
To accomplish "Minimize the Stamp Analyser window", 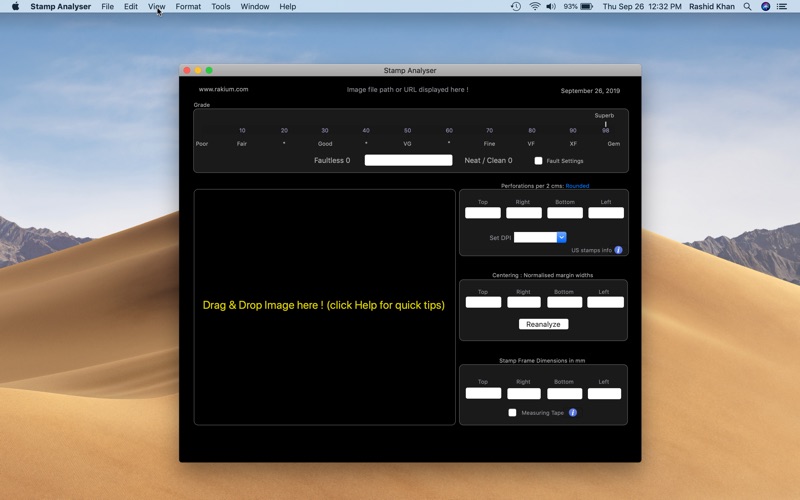I will click(x=198, y=70).
